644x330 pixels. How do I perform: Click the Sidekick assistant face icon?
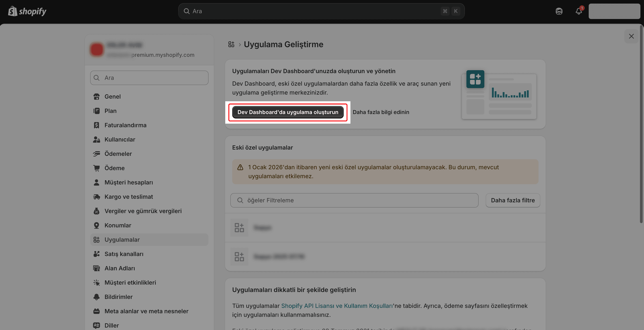pyautogui.click(x=559, y=11)
